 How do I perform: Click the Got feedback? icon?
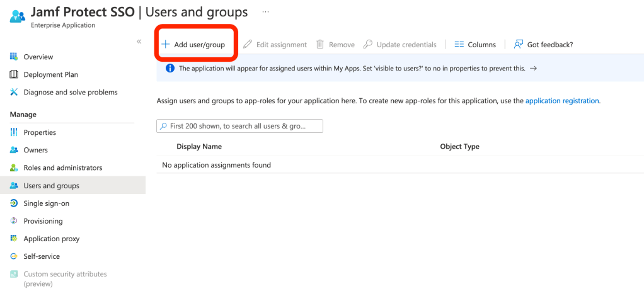tap(519, 45)
